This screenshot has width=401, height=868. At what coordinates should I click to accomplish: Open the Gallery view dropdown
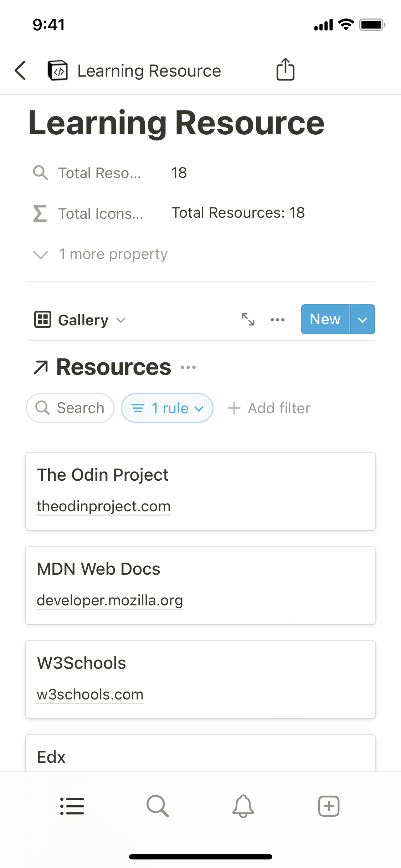[81, 320]
